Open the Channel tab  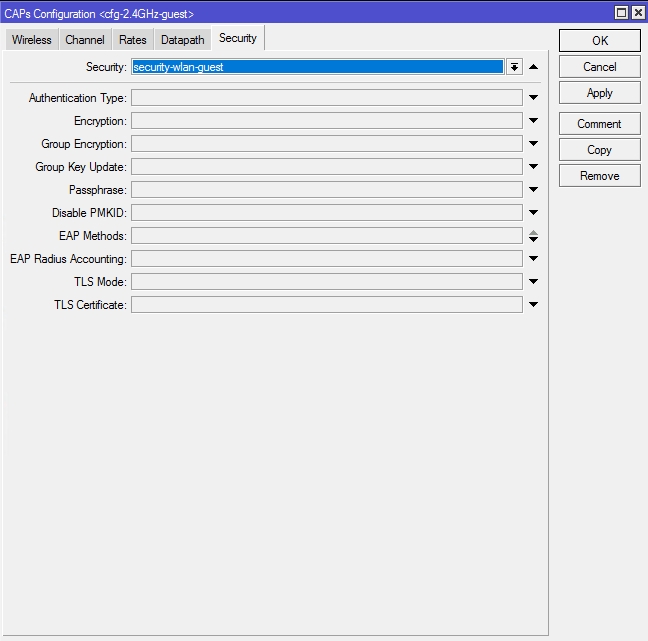pos(85,40)
